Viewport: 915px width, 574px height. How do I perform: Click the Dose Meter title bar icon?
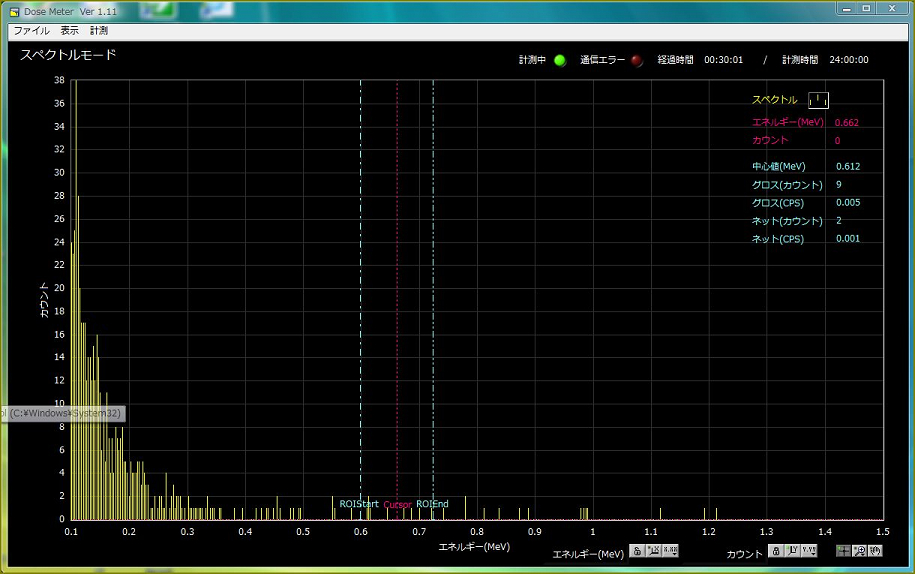pyautogui.click(x=14, y=11)
